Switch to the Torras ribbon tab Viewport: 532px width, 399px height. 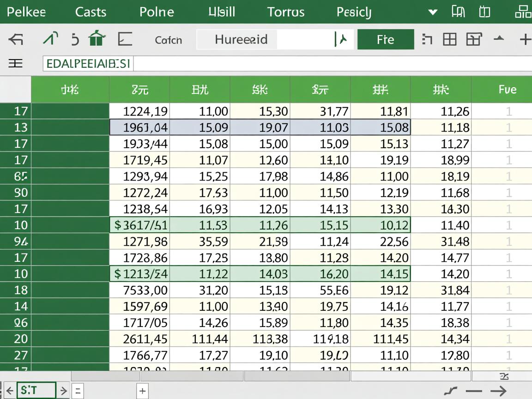tap(286, 12)
